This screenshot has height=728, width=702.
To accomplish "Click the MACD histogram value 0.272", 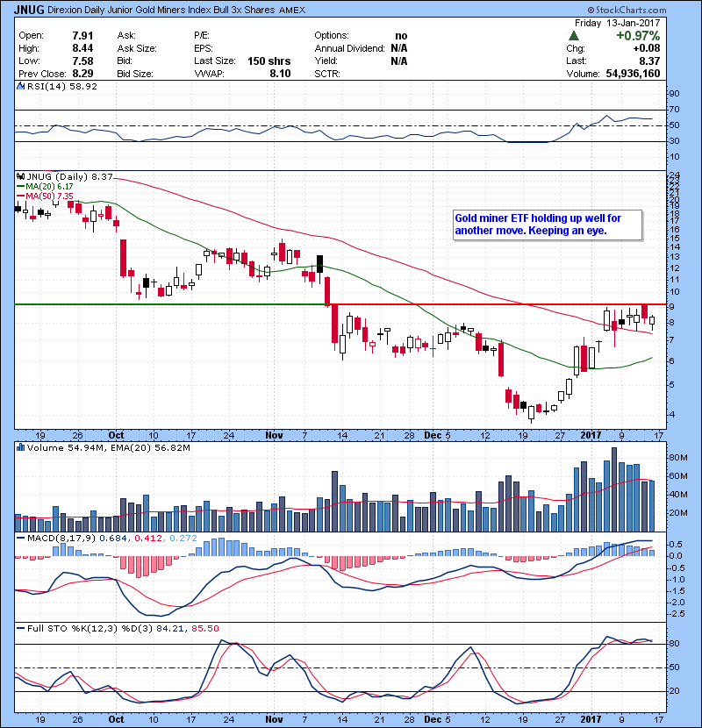I will [183, 539].
